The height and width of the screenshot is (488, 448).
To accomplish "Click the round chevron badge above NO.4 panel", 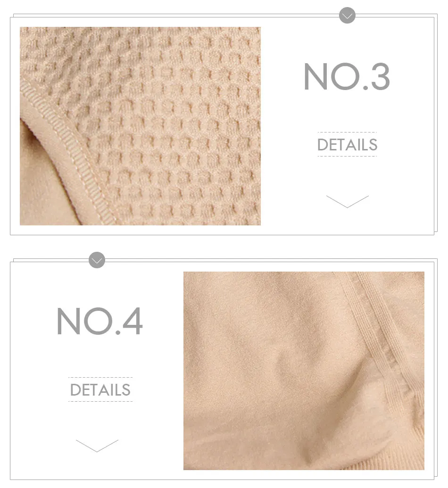I will tap(97, 260).
